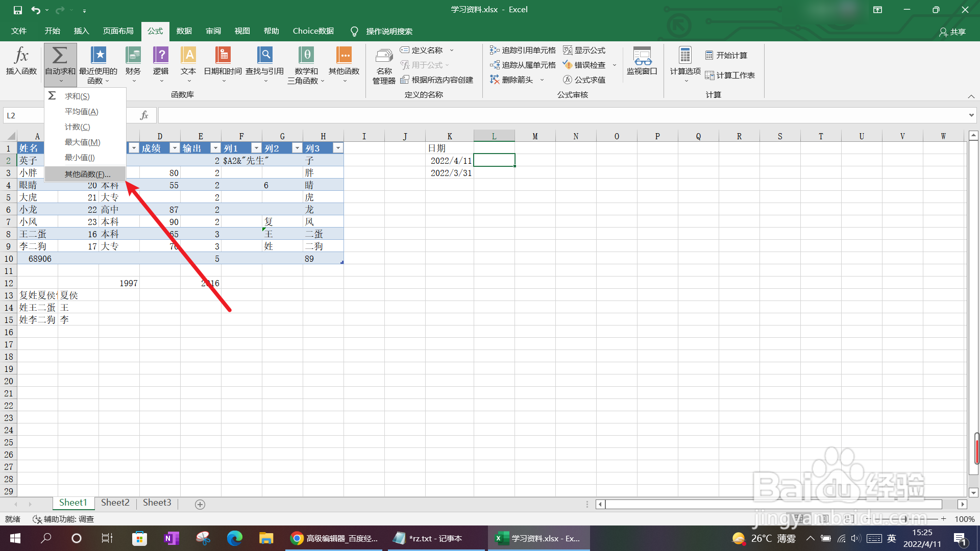This screenshot has width=980, height=551.
Task: Switch to Sheet3 tab
Action: (157, 503)
